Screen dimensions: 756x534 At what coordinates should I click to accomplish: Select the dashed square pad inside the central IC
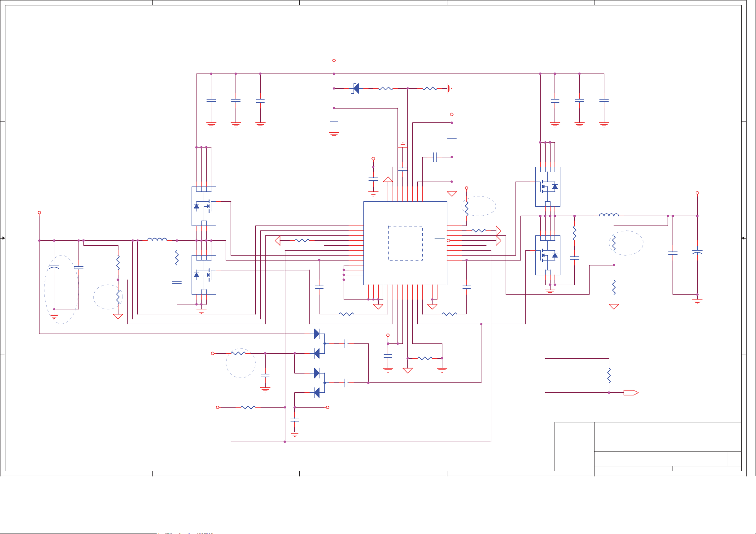coord(405,243)
